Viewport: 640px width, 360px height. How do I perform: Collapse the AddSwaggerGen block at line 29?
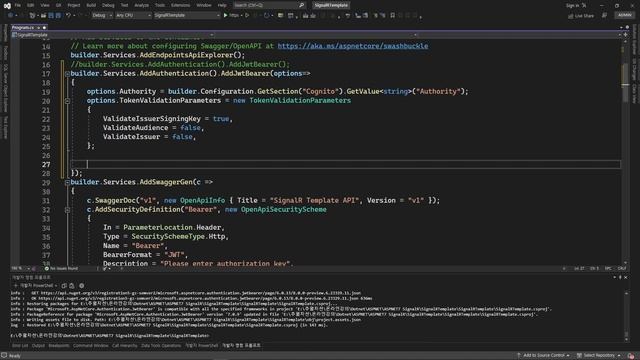pyautogui.click(x=67, y=182)
